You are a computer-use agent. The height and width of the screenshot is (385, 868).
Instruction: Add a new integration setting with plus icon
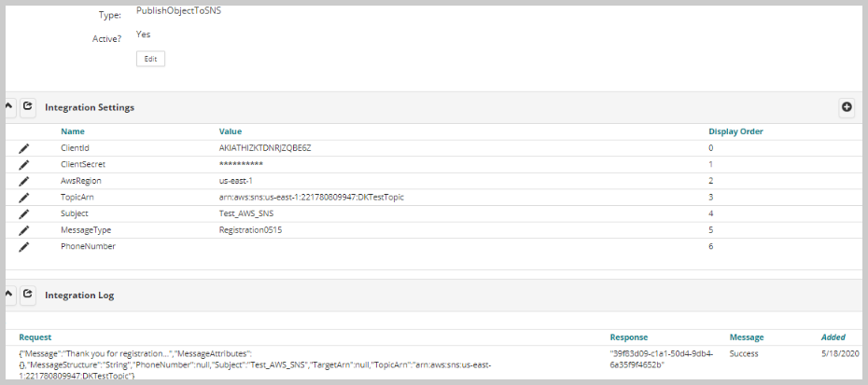tap(847, 107)
